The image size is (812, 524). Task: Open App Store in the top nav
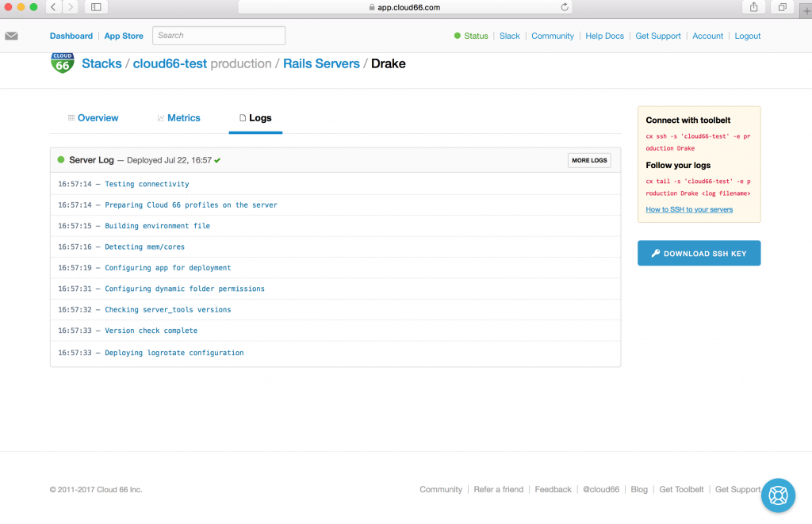[x=124, y=36]
